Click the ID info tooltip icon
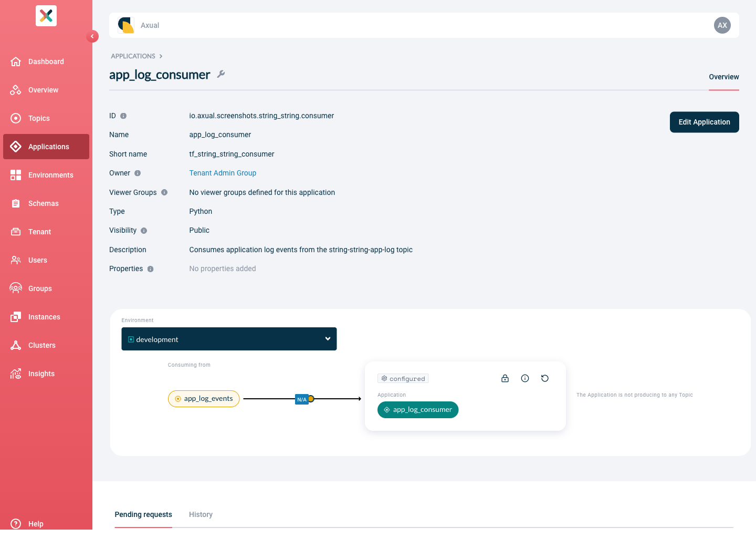756x538 pixels. tap(123, 116)
